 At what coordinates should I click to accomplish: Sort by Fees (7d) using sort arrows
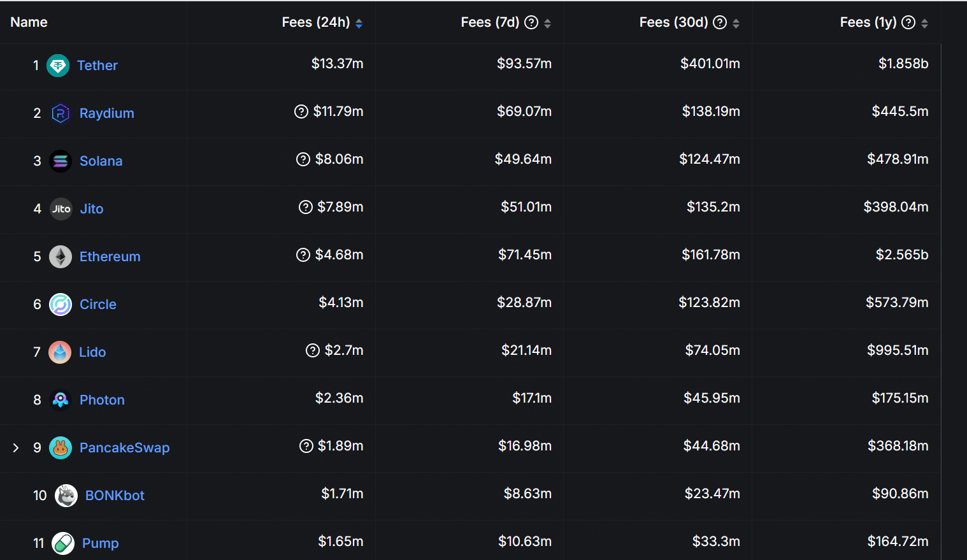tap(548, 24)
